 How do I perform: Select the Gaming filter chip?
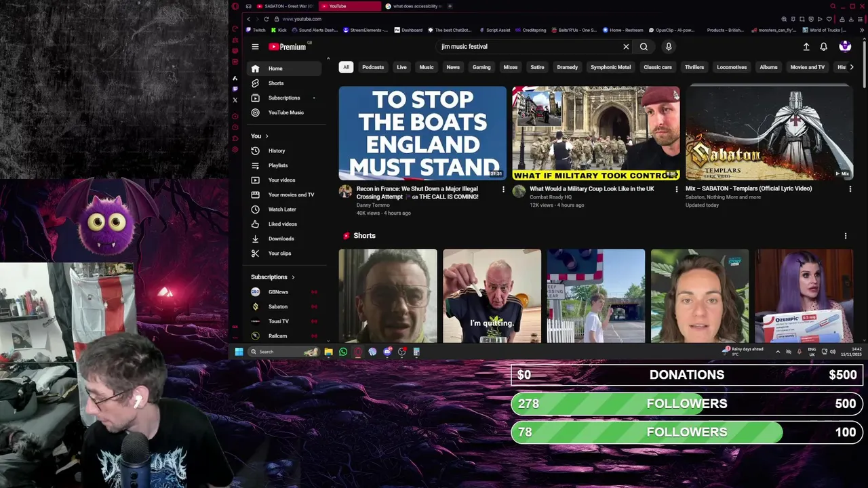481,67
